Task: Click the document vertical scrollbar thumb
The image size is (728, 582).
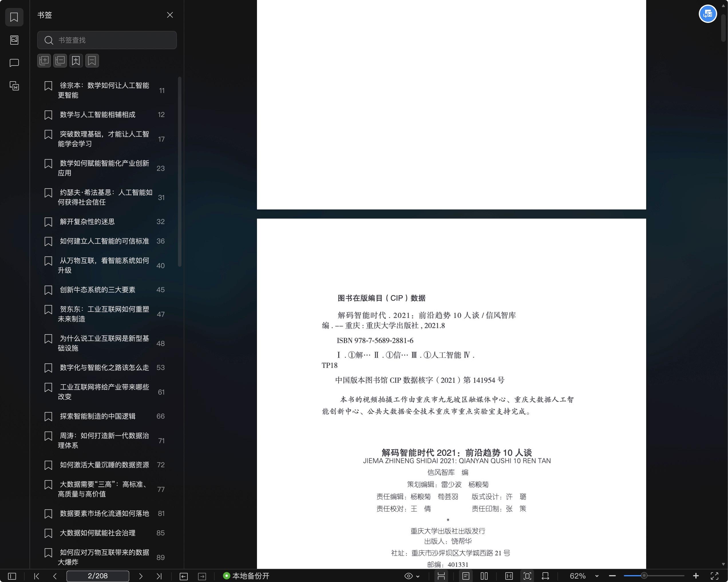Action: point(723,29)
